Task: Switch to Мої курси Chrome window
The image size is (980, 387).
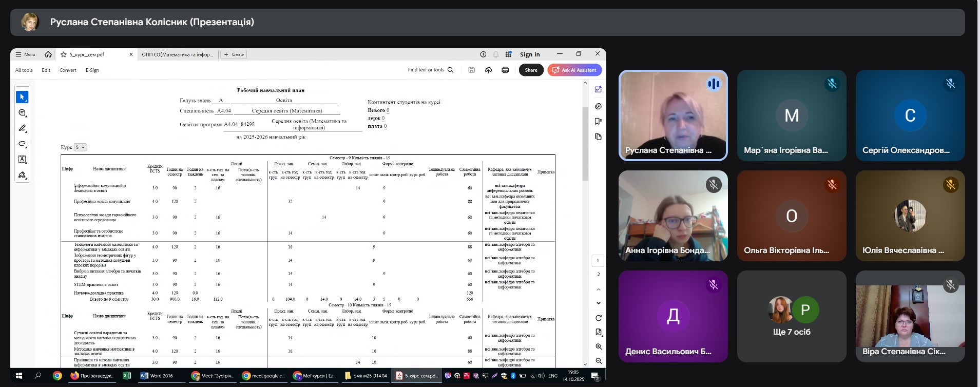Action: coord(315,376)
